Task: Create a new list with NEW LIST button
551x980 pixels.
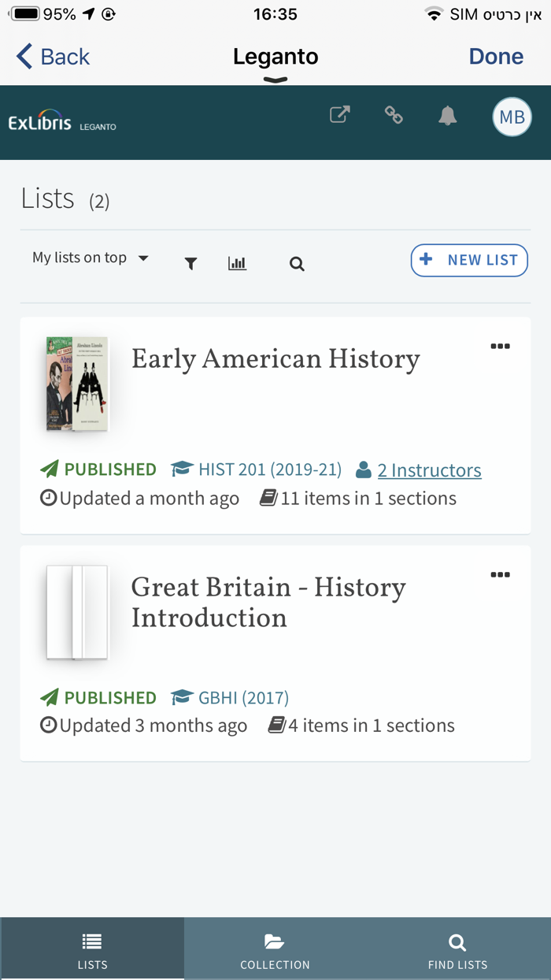Action: click(469, 260)
